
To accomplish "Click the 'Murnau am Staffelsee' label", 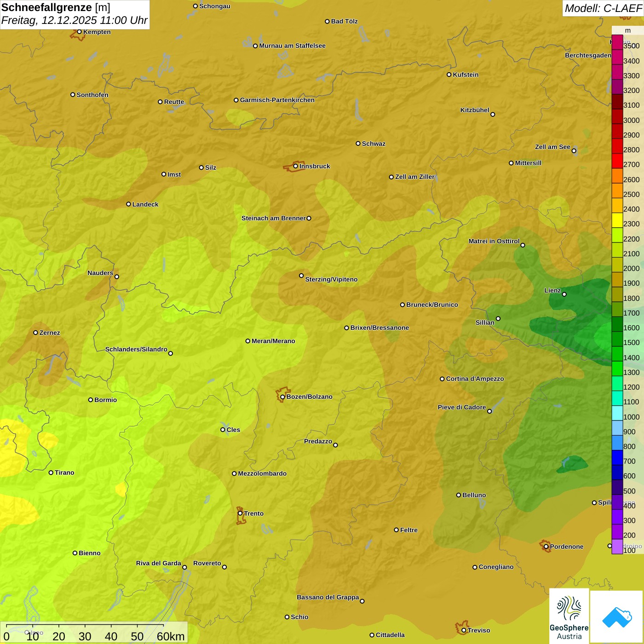I will pyautogui.click(x=292, y=46).
